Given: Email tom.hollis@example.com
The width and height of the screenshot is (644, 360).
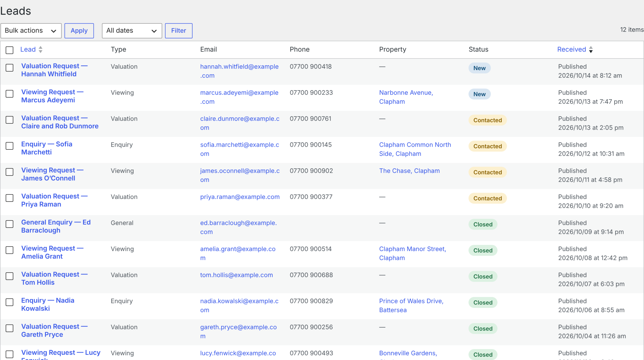Looking at the screenshot, I should (x=236, y=275).
